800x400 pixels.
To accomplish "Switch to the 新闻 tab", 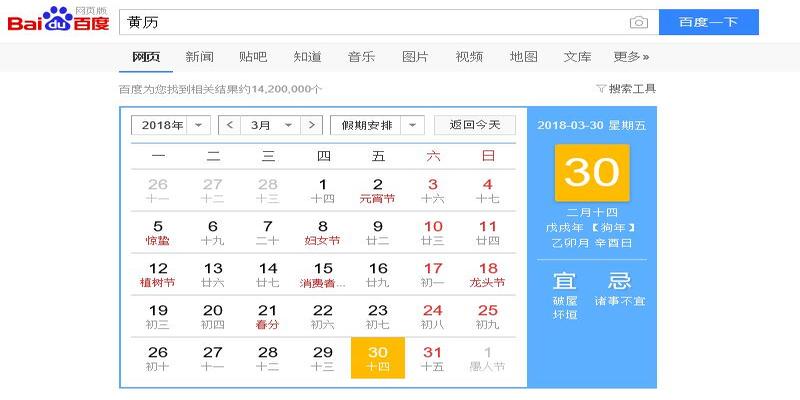I will click(x=199, y=57).
